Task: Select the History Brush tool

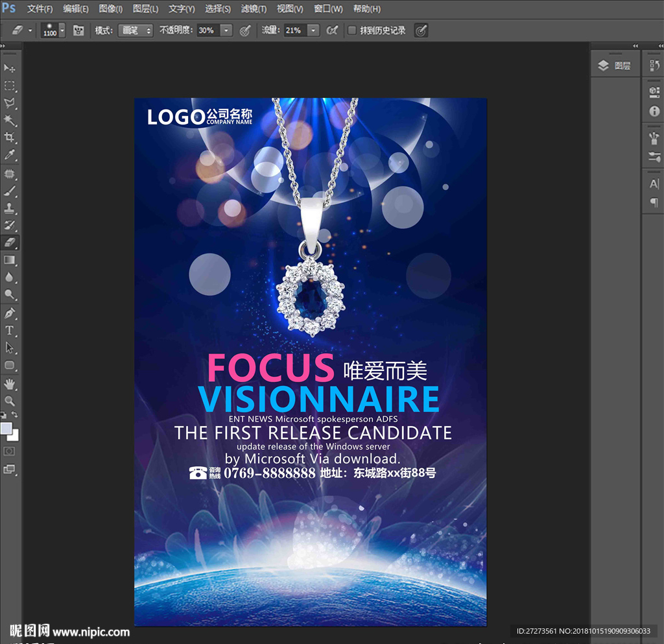Action: (x=9, y=225)
